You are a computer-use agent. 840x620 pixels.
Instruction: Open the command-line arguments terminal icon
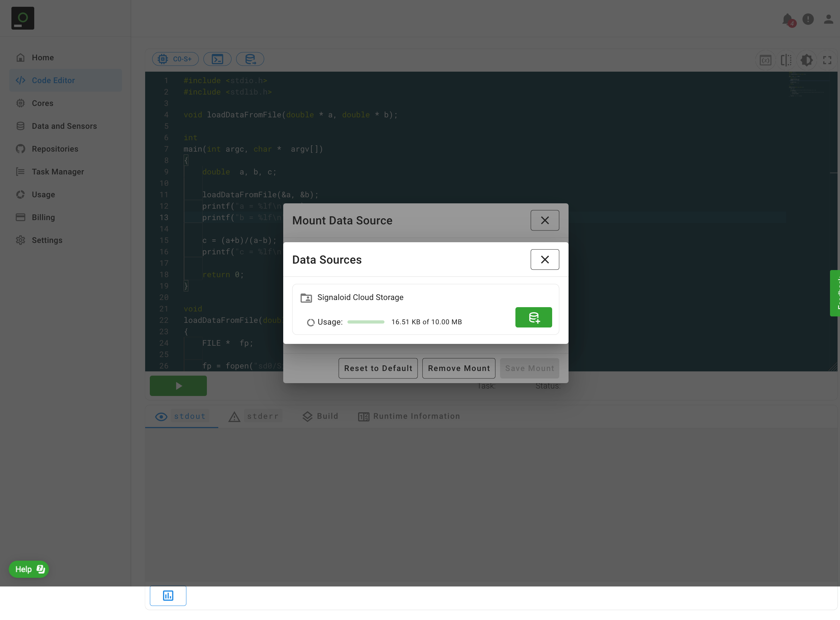pos(217,59)
